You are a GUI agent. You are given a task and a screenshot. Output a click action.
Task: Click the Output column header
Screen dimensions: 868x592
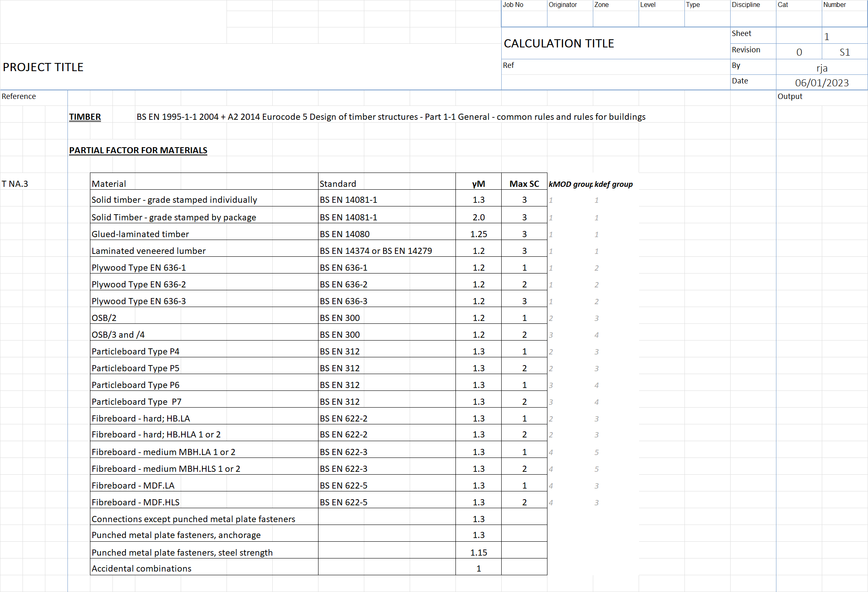click(822, 98)
